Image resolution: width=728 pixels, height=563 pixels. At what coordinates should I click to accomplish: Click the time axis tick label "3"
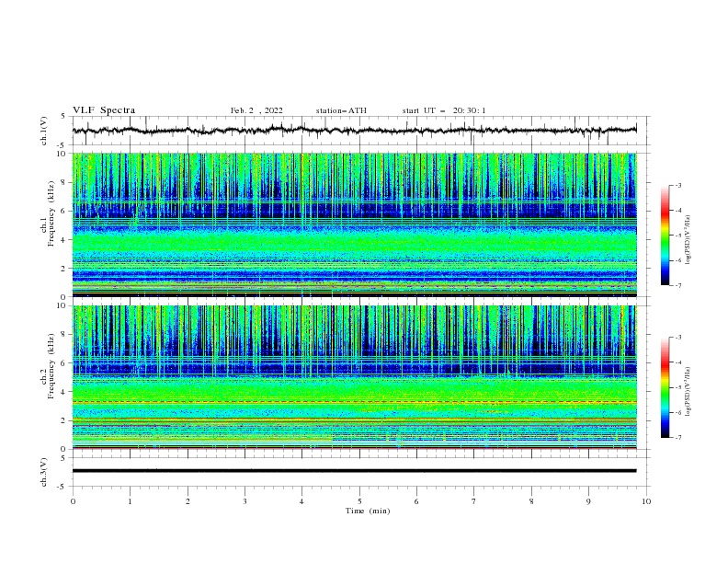point(245,501)
